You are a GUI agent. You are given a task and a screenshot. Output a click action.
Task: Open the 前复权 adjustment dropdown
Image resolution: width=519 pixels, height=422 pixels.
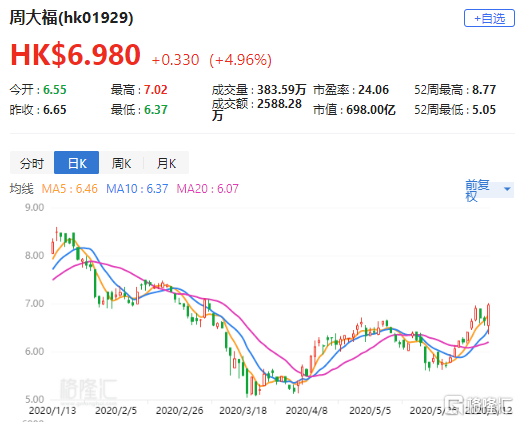(x=489, y=190)
